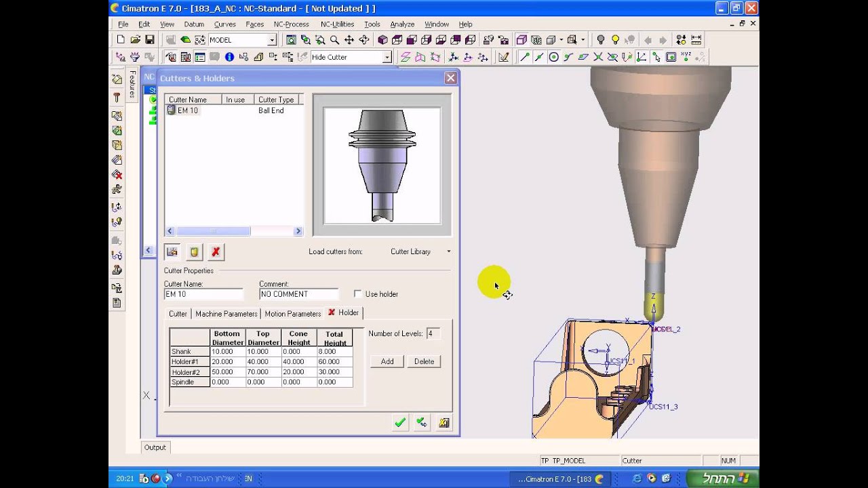Click the blue information icon
Viewport: 868px width, 488px height.
(229, 57)
